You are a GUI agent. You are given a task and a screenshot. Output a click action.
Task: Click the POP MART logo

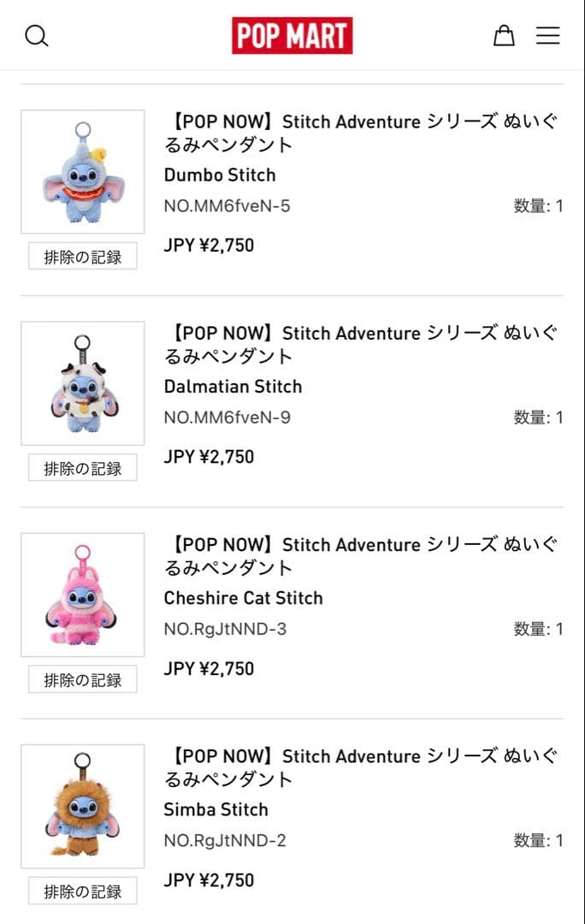pyautogui.click(x=292, y=35)
